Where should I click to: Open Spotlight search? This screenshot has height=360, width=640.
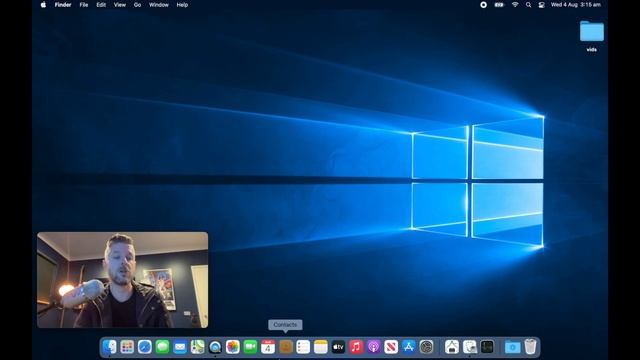[x=529, y=5]
